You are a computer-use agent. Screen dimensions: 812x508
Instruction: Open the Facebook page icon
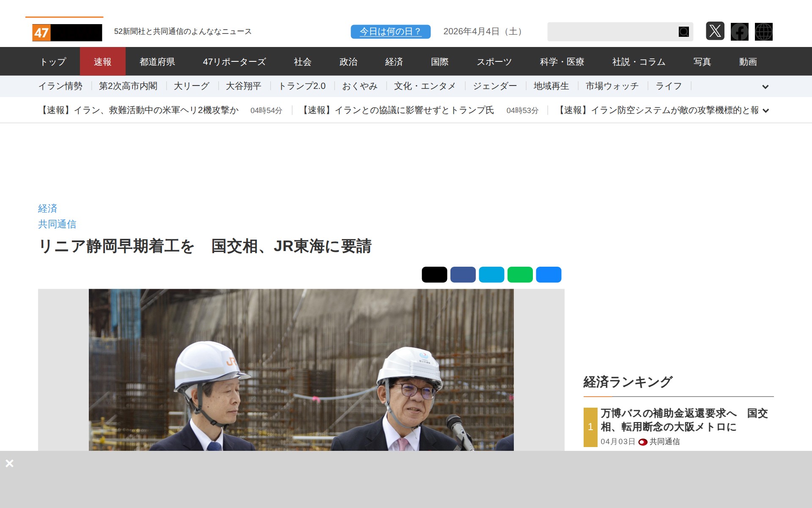click(x=739, y=32)
